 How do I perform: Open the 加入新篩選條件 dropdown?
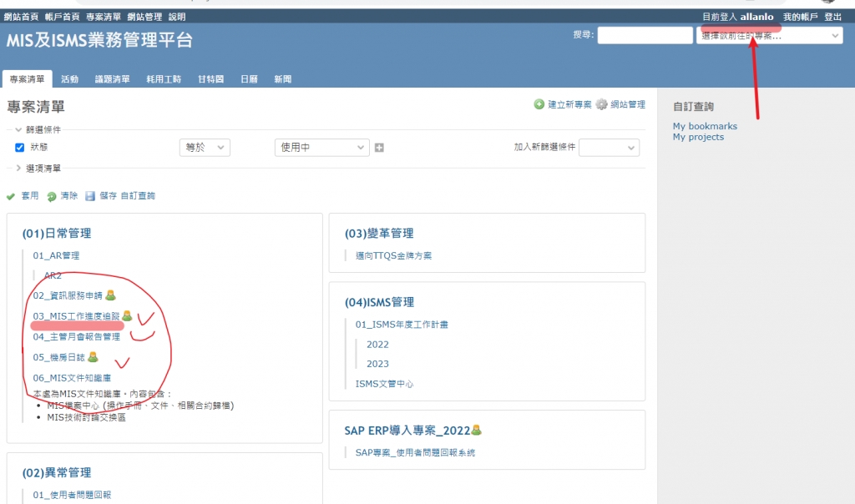pyautogui.click(x=609, y=148)
